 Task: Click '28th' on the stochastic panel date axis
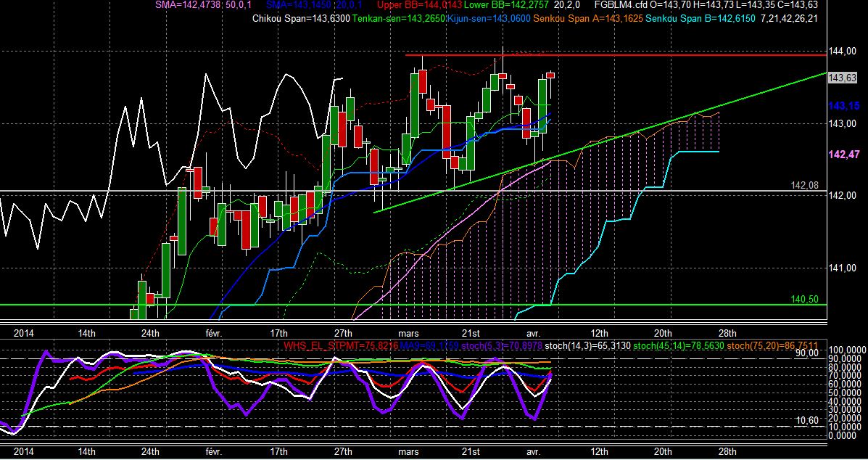click(727, 452)
